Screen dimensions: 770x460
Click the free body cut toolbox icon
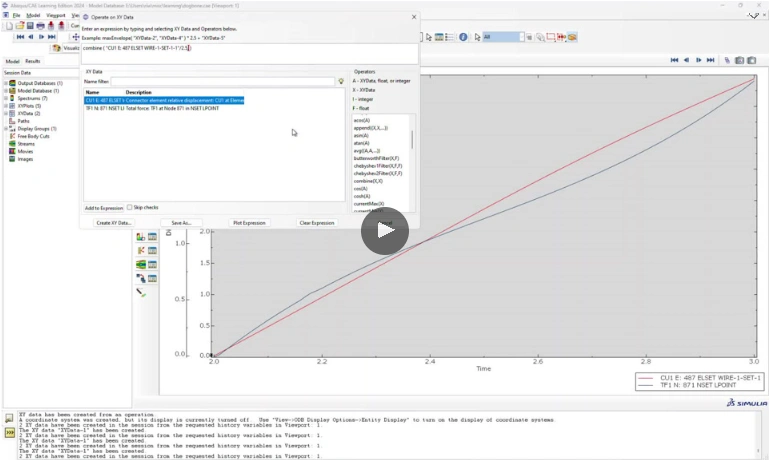(x=141, y=250)
